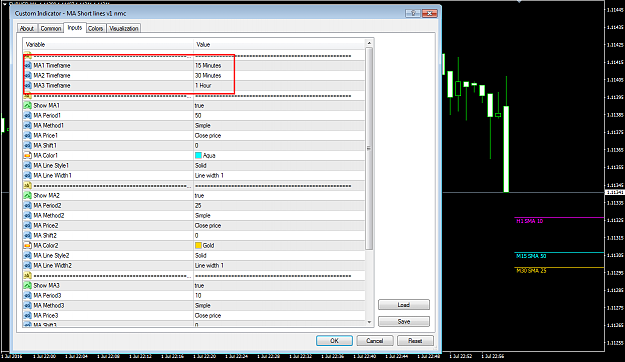The image size is (625, 362).
Task: Click the Cancel button
Action: click(x=375, y=341)
